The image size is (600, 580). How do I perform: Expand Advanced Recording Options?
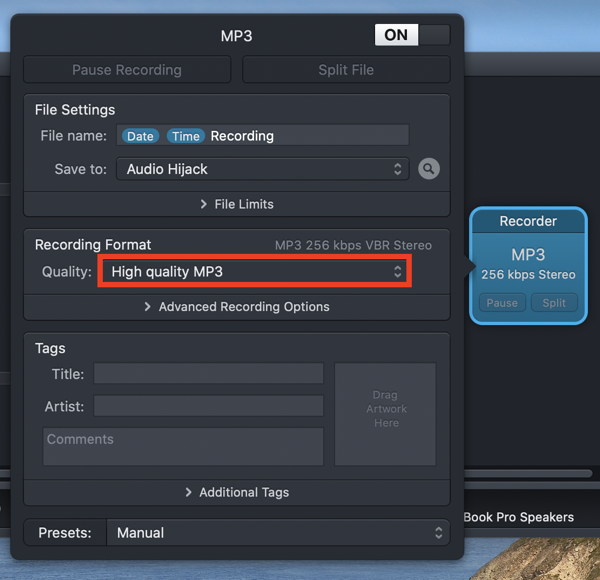tap(236, 307)
